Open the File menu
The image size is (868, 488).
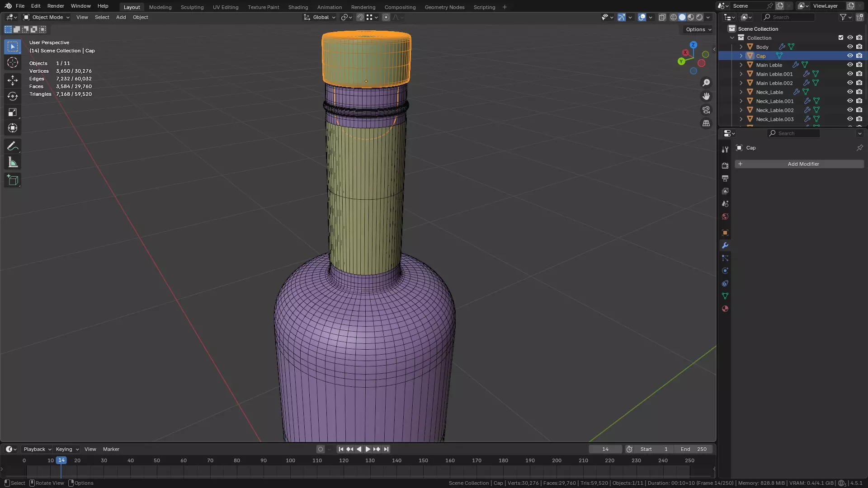pos(20,6)
